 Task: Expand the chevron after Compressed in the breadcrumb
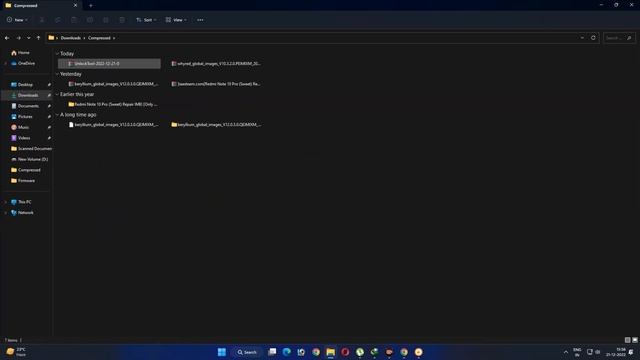pos(114,38)
